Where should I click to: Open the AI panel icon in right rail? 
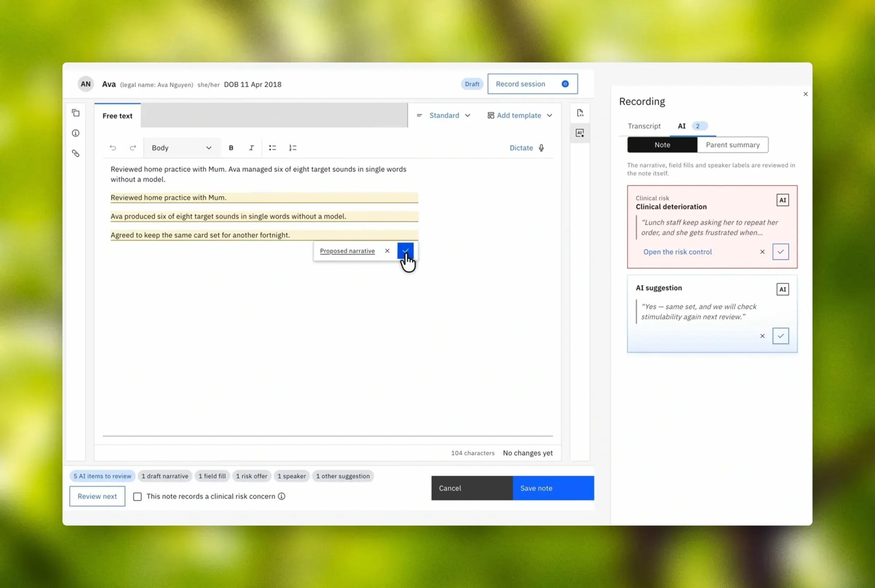coord(580,133)
